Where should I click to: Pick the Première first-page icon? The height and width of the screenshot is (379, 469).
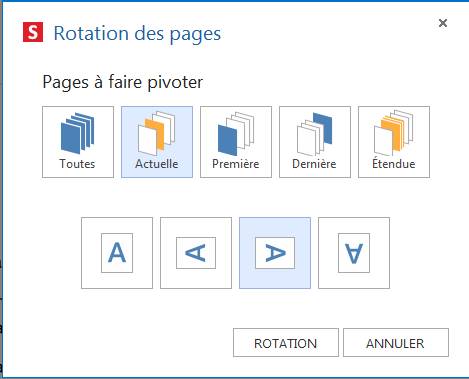pos(236,133)
